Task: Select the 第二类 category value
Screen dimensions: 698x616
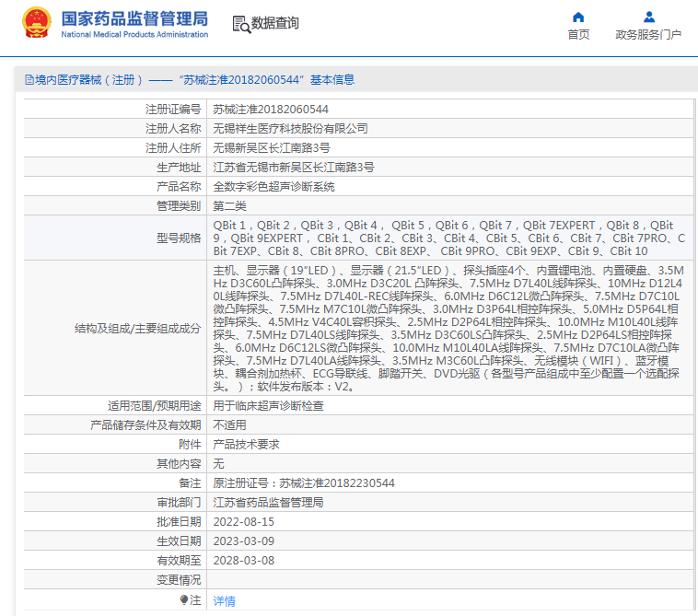Action: [229, 206]
